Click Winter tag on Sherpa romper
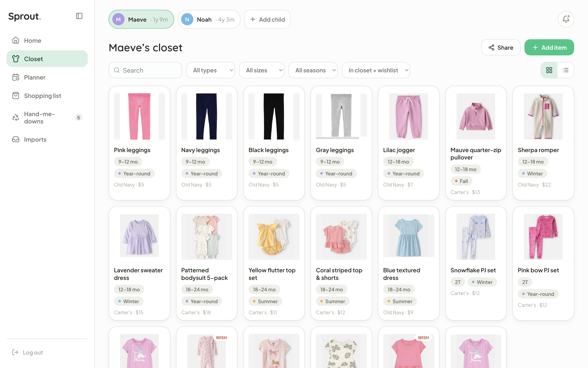This screenshot has height=368, width=588. click(532, 174)
